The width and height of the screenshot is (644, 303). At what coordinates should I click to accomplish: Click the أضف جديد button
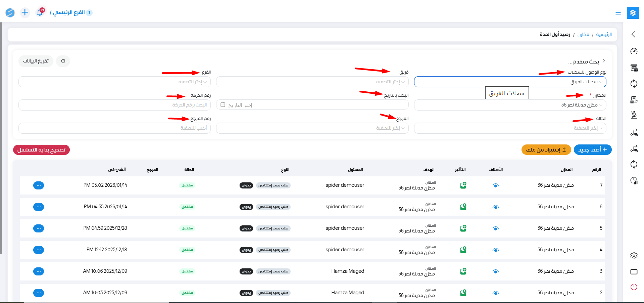[592, 150]
